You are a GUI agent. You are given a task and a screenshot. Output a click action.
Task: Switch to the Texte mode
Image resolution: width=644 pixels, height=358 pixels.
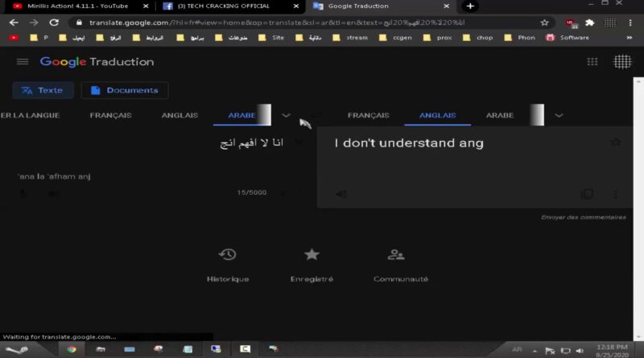coord(43,90)
